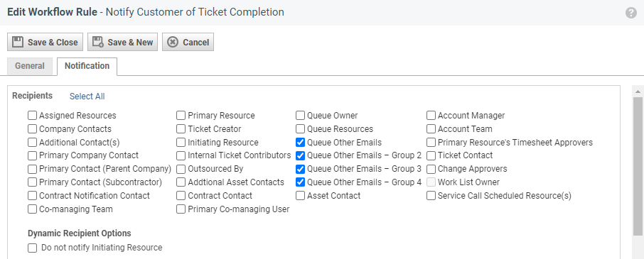This screenshot has height=259, width=644.
Task: Check the Asset Contact option
Action: point(300,196)
